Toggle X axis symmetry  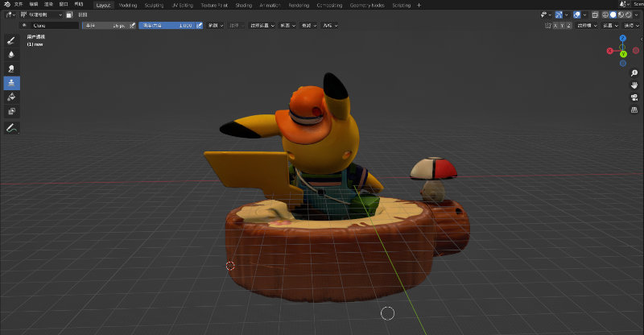coord(555,26)
